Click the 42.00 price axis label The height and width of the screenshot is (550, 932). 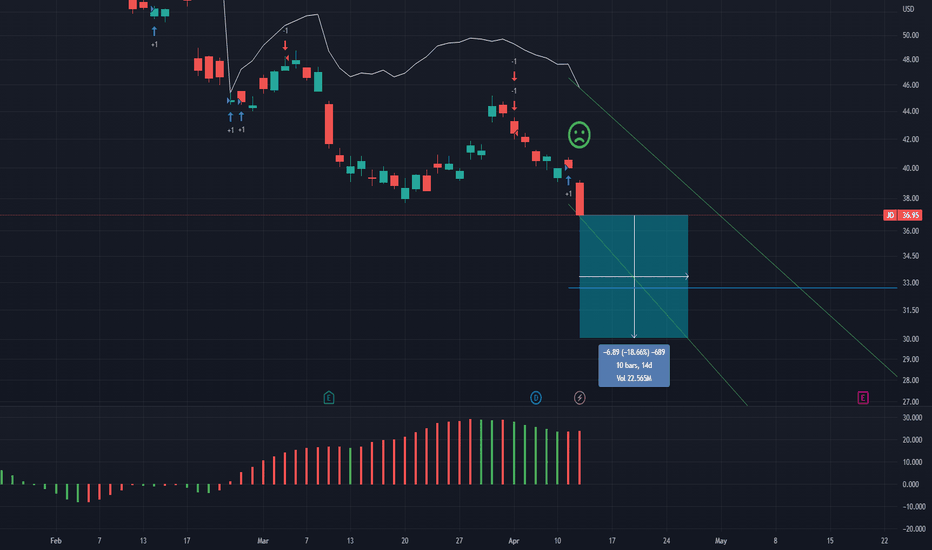click(910, 140)
